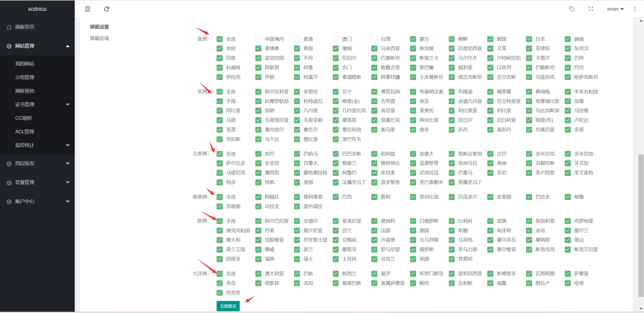The height and width of the screenshot is (313, 644).
Task: Uncheck 全选 for 亚洲 region
Action: tap(219, 39)
